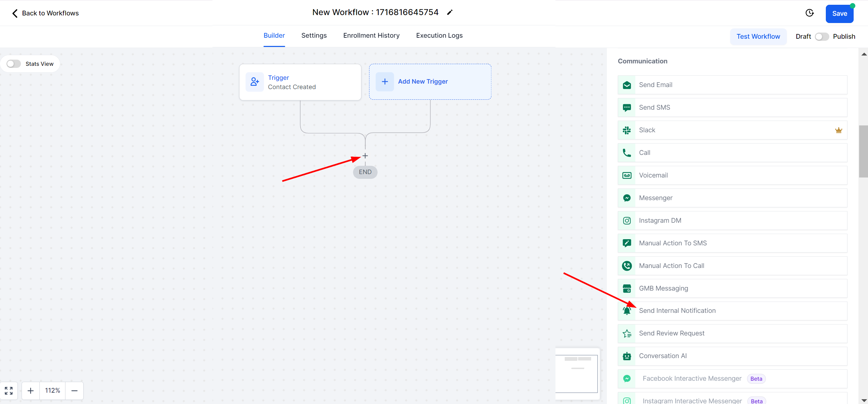Image resolution: width=868 pixels, height=404 pixels.
Task: Click the Instagram DM icon
Action: coord(627,221)
